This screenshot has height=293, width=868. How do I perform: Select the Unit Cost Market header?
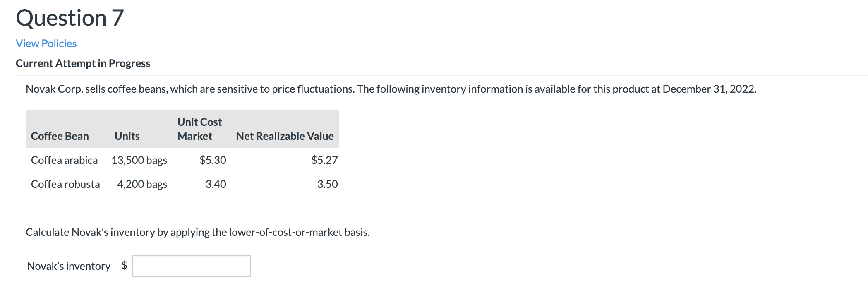(x=199, y=129)
